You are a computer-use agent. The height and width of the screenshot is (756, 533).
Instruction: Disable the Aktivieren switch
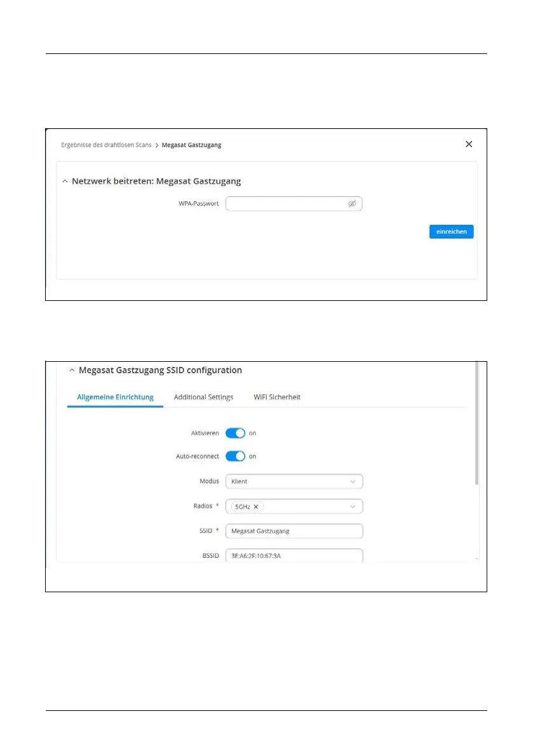pos(235,433)
